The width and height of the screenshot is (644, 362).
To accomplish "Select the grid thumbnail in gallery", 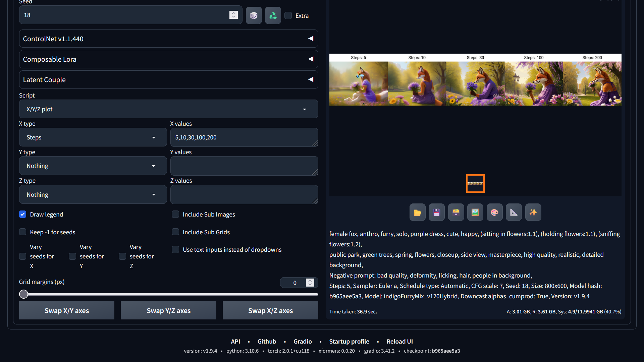I will point(475,184).
